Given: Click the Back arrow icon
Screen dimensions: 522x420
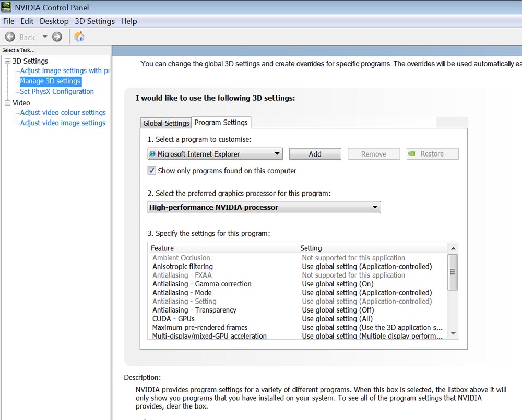Looking at the screenshot, I should point(10,37).
